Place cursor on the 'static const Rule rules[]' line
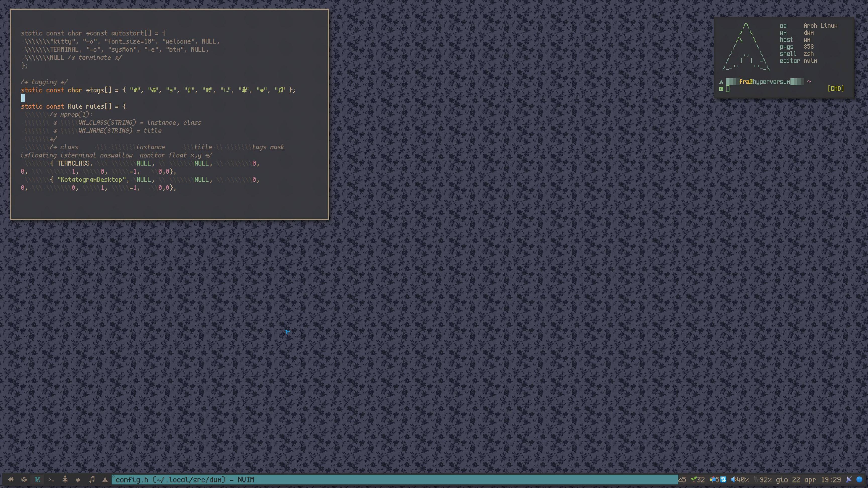This screenshot has height=488, width=868. pyautogui.click(x=73, y=106)
